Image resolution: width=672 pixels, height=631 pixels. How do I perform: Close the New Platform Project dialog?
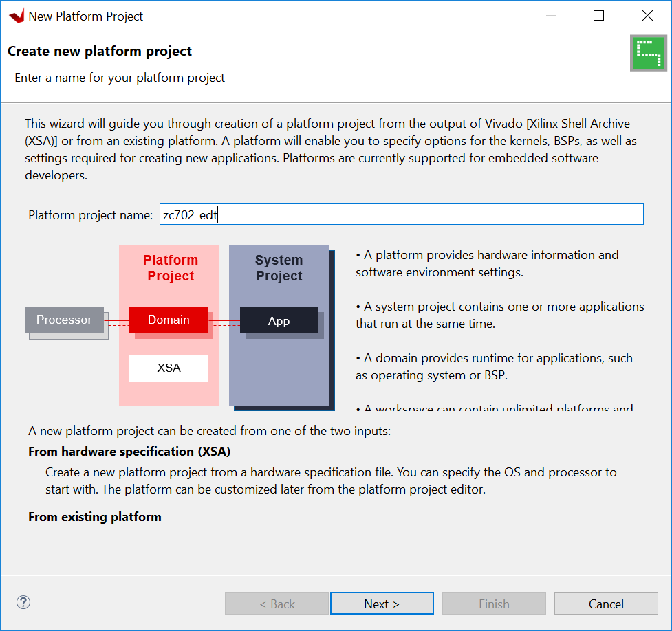click(647, 16)
